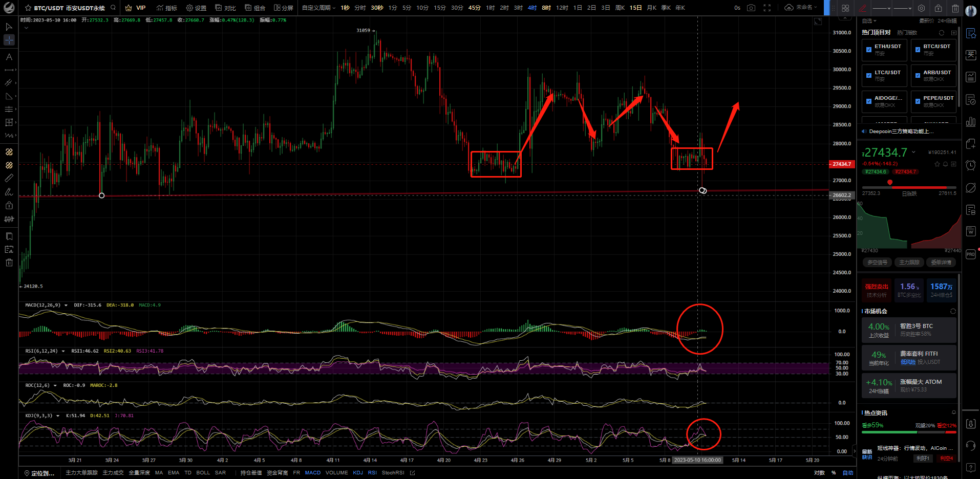Click the red pencil line color tool

pyautogui.click(x=863, y=8)
